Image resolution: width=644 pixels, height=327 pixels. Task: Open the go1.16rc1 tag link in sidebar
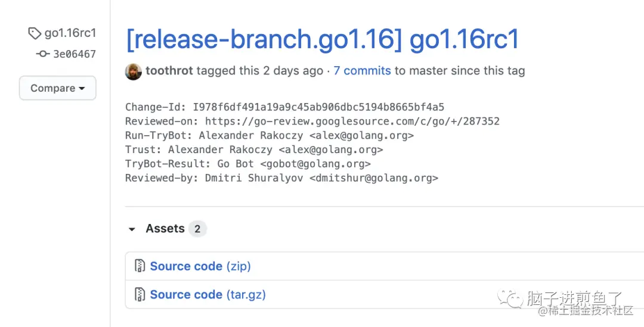[70, 33]
